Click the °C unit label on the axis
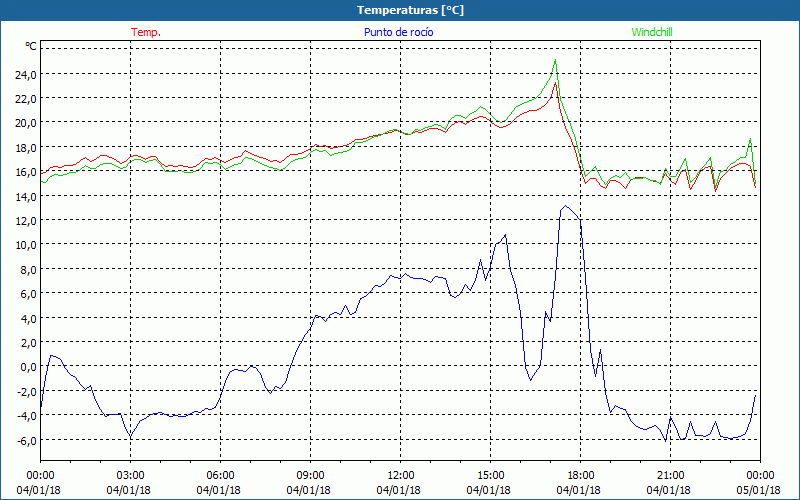This screenshot has width=800, height=500. [x=31, y=46]
